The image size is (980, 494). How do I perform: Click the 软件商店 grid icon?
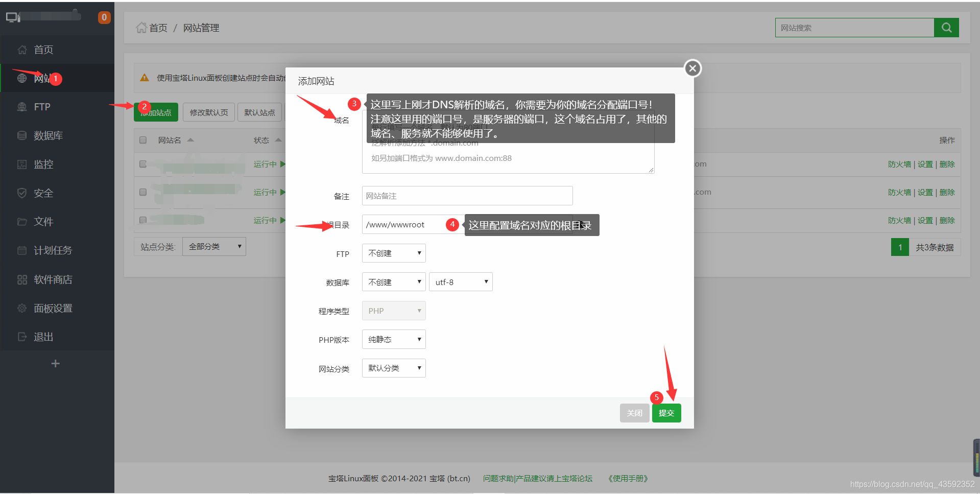[22, 279]
